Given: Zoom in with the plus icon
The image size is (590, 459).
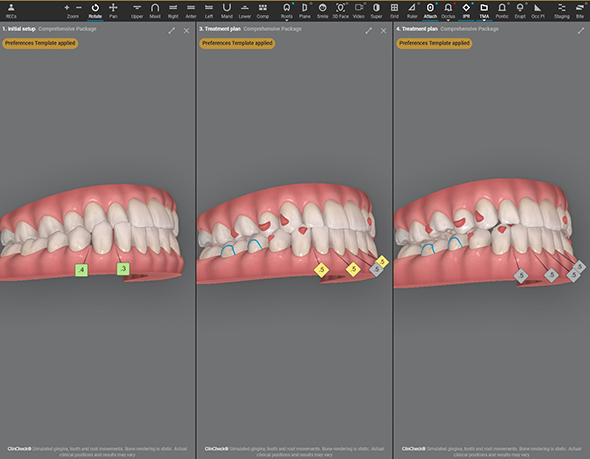Looking at the screenshot, I should pos(67,8).
